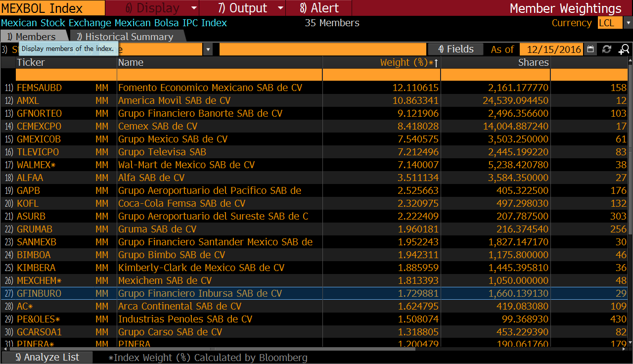Click the refresh arrows icon
This screenshot has width=633, height=364.
[x=607, y=49]
